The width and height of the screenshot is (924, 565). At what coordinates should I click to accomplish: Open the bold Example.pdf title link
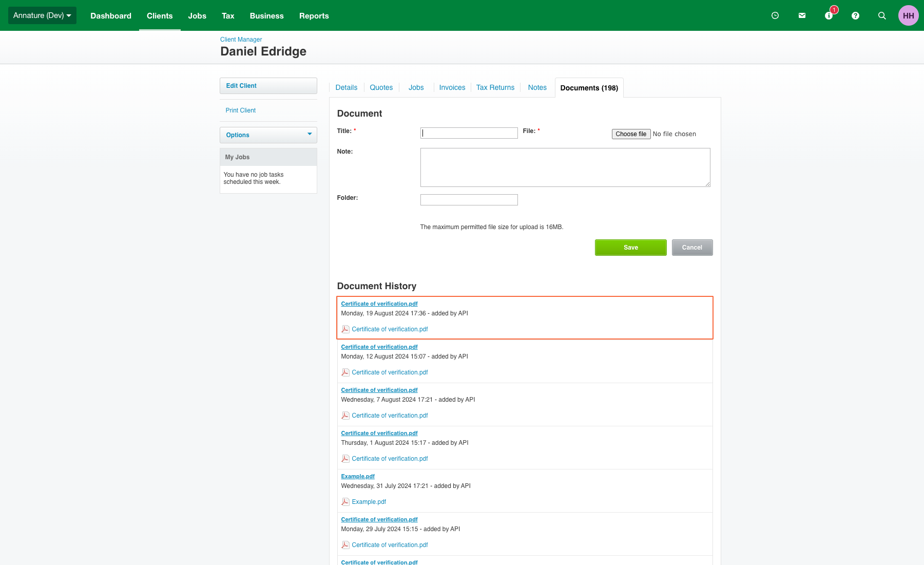[358, 476]
